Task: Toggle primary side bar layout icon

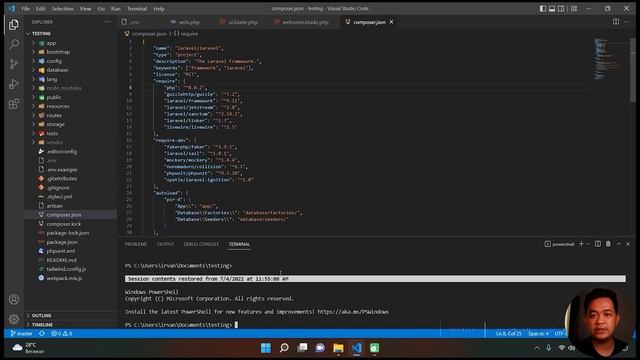Action: pos(542,9)
